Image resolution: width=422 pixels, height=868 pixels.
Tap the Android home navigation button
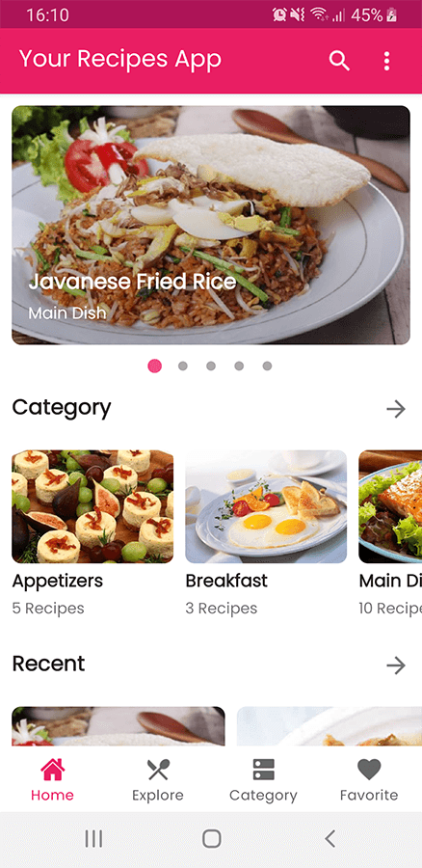[211, 839]
